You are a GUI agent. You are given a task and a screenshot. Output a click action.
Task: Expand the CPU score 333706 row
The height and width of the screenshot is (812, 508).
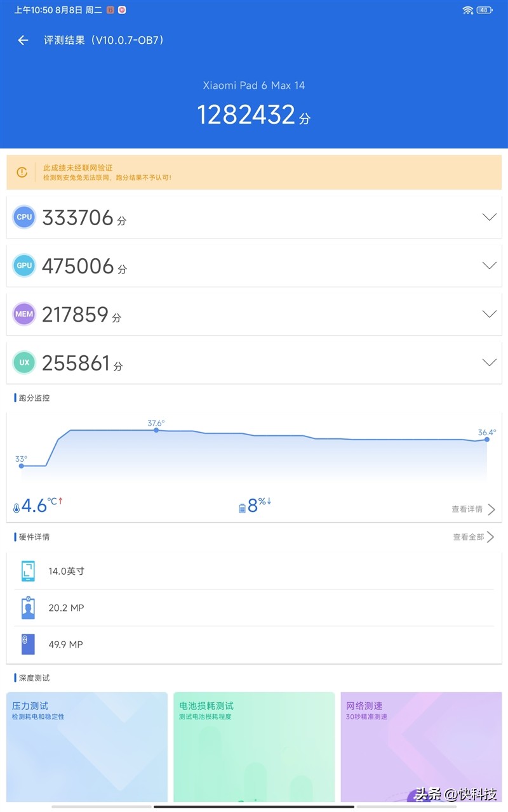254,217
